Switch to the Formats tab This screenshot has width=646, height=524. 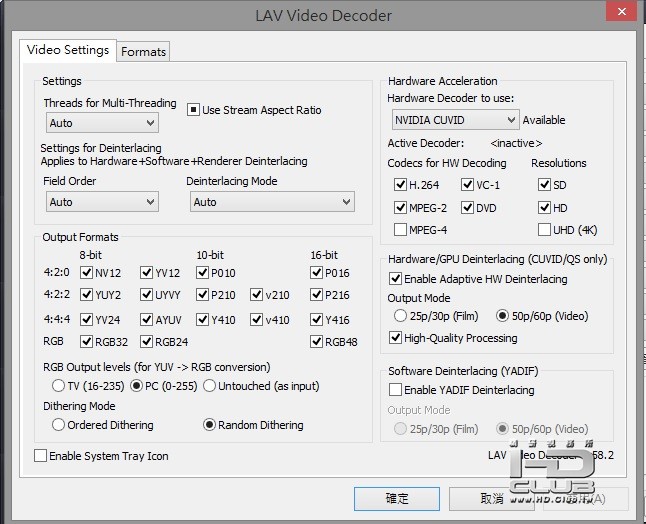(x=143, y=52)
